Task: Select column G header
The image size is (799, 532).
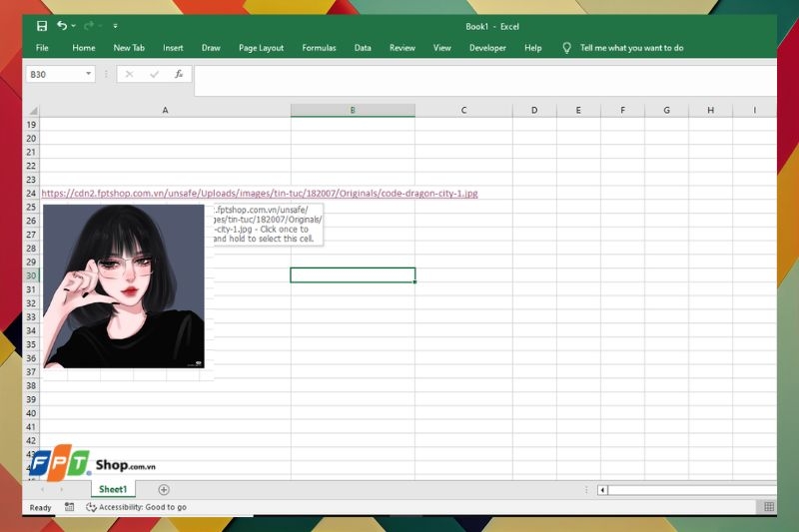Action: coord(666,111)
